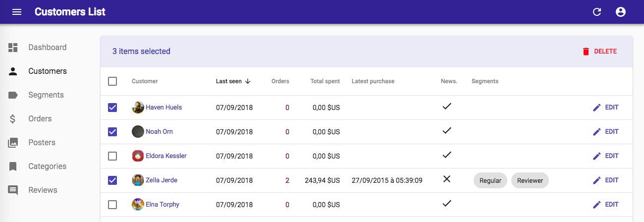This screenshot has width=644, height=222.
Task: Click the Customers List page title
Action: 70,12
